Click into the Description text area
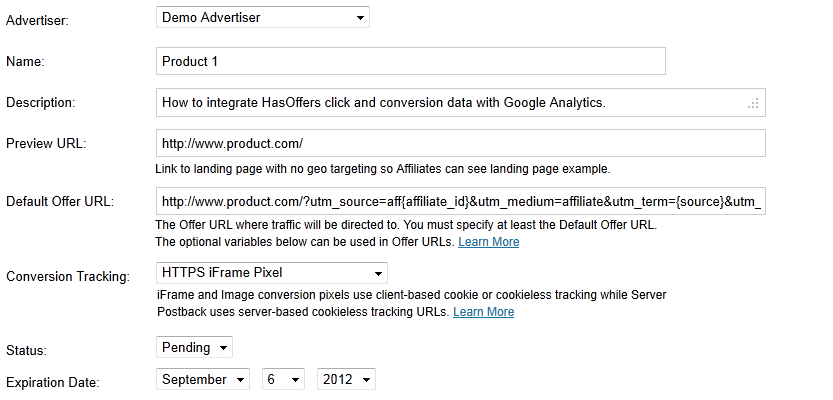Image resolution: width=833 pixels, height=400 pixels. 450,102
